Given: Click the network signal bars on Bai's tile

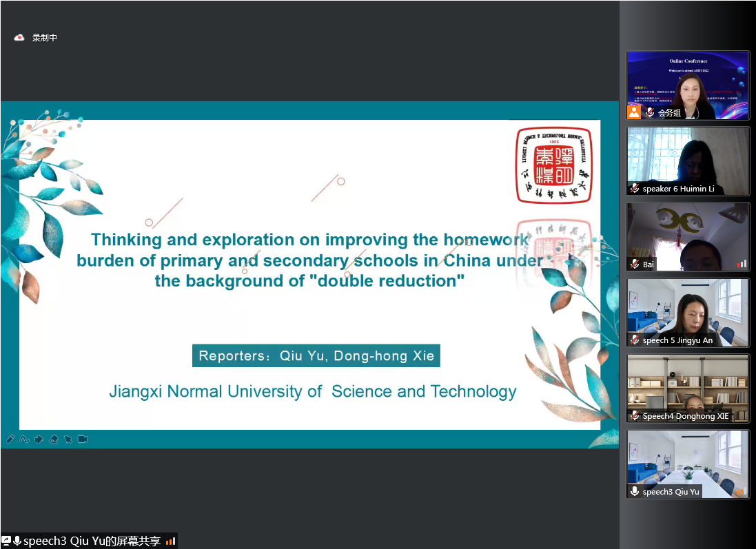Looking at the screenshot, I should 742,264.
